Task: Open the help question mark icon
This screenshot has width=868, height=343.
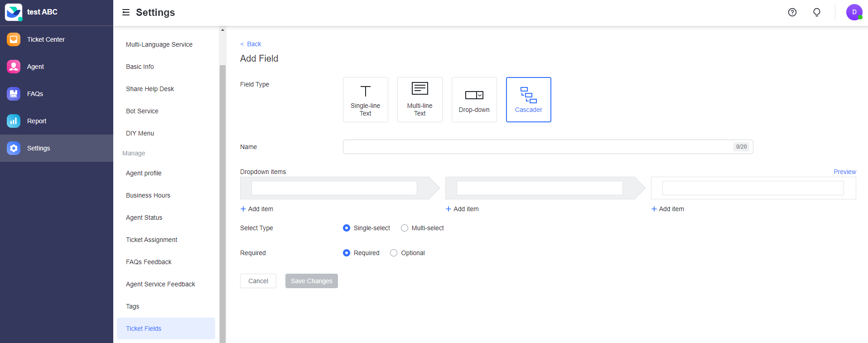Action: tap(792, 12)
